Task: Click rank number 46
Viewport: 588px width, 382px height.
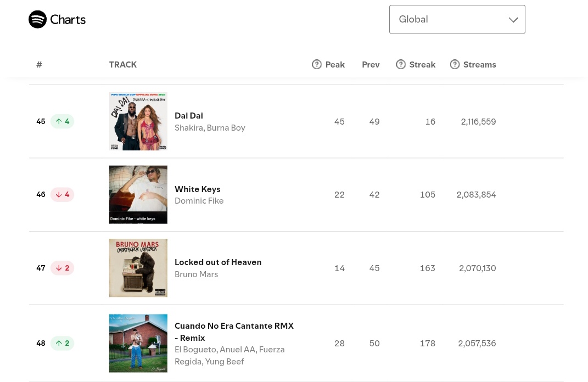Action: [41, 194]
